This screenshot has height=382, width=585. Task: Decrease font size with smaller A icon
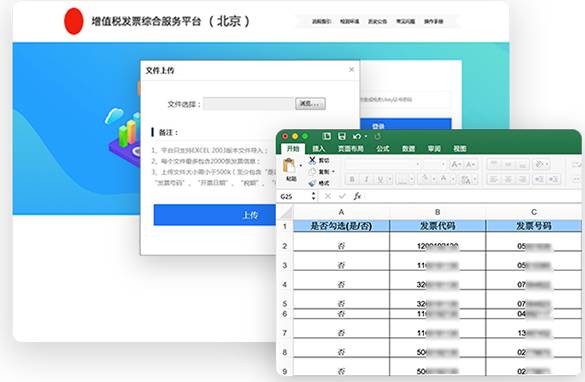[x=470, y=164]
